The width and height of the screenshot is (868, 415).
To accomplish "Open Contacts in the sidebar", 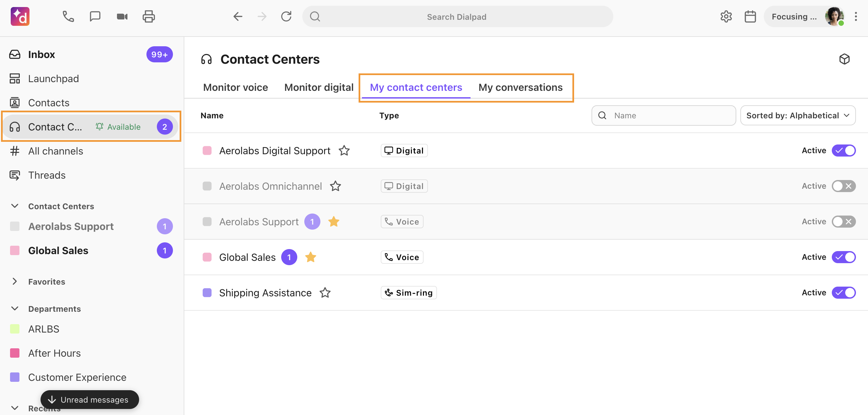I will [x=91, y=103].
